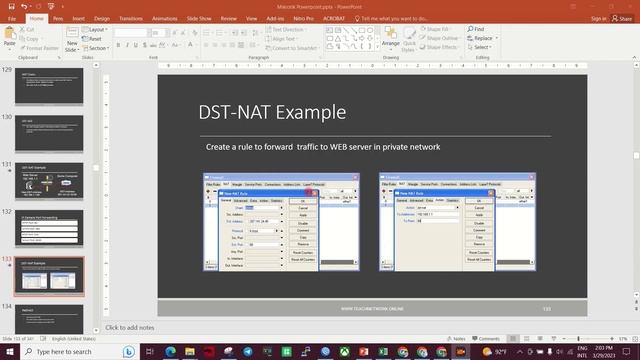Click zoom in plus button
This screenshot has width=640, height=360.
pyautogui.click(x=612, y=339)
